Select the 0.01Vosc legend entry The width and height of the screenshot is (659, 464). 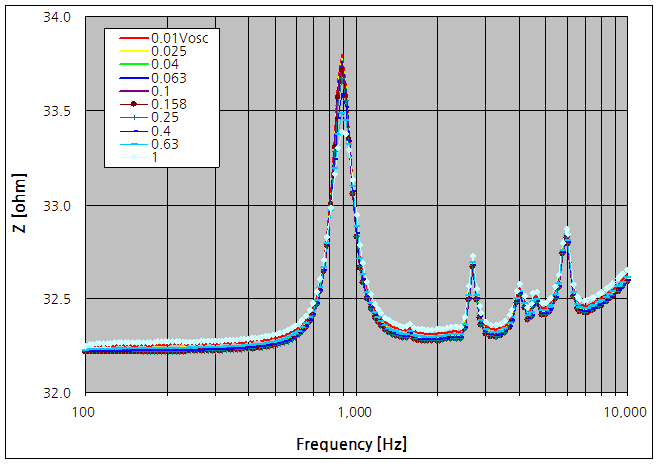click(x=163, y=38)
